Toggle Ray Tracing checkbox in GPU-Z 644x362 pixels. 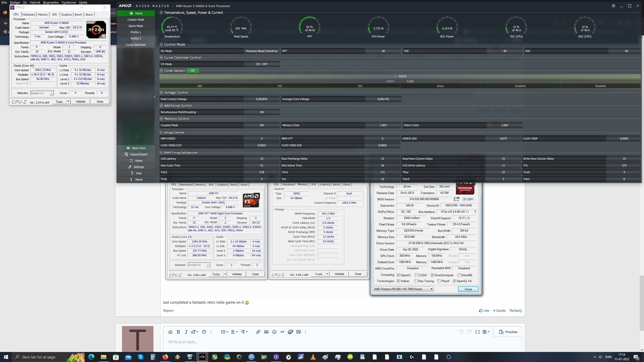coord(416,281)
